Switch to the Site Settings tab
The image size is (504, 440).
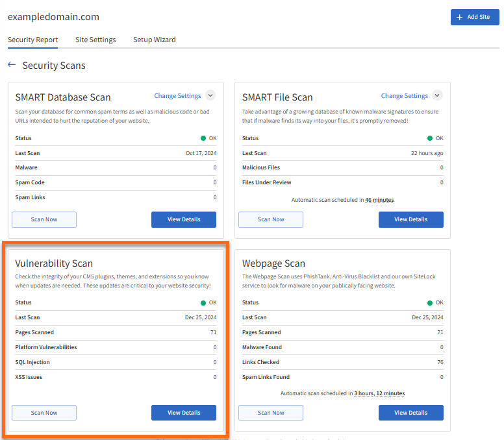tap(95, 40)
